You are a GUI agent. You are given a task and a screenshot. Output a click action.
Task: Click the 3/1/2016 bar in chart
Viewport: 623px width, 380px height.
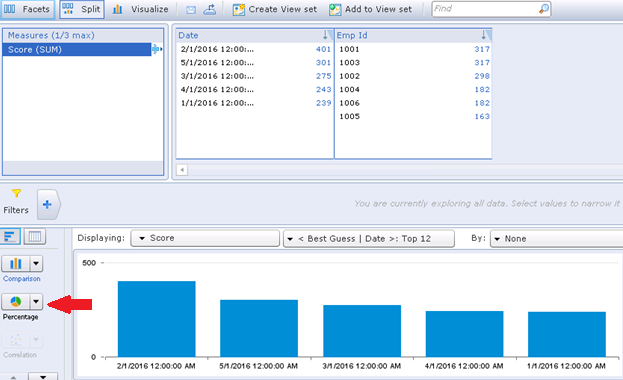[x=362, y=331]
